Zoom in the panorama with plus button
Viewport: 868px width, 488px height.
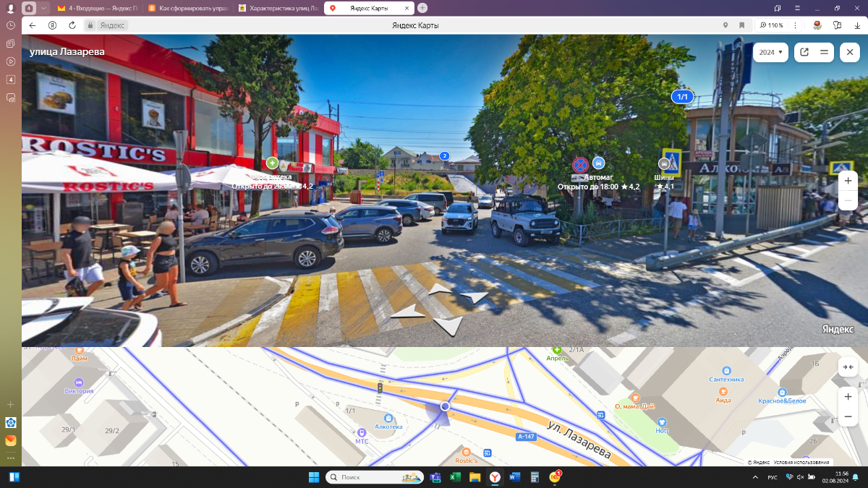[x=848, y=179]
